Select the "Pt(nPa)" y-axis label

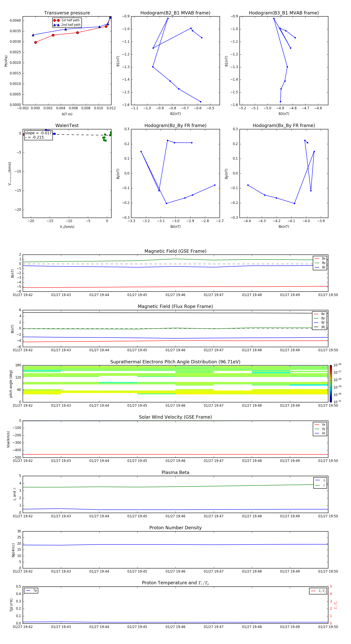click(6, 61)
